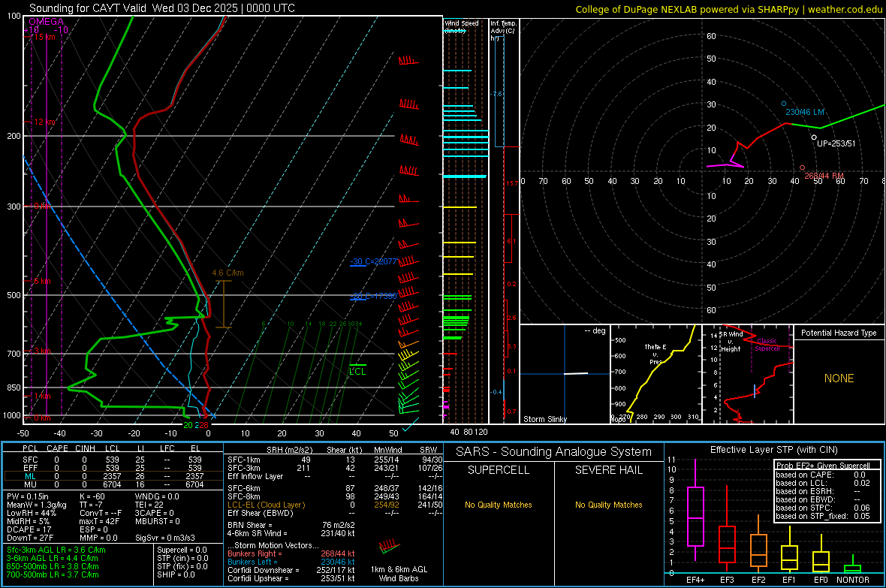The height and width of the screenshot is (588, 886).
Task: Click the '850-500mb LR = 3.8 C/km' line
Action: click(x=53, y=566)
